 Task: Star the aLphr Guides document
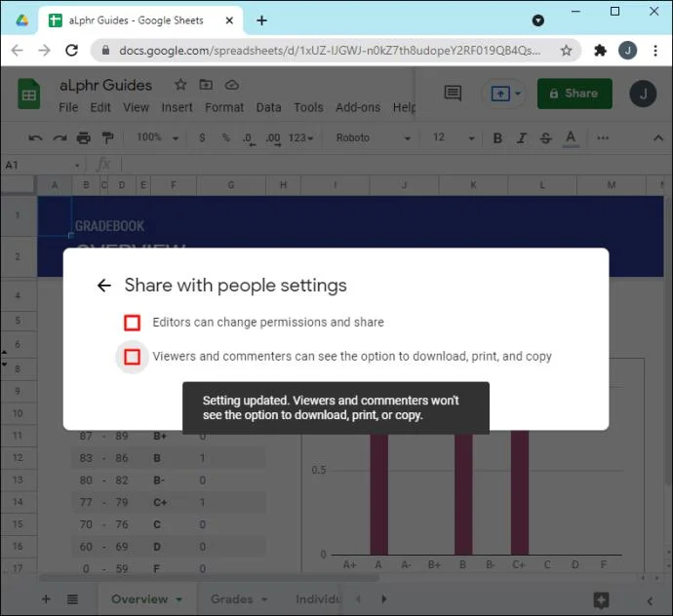pos(180,85)
